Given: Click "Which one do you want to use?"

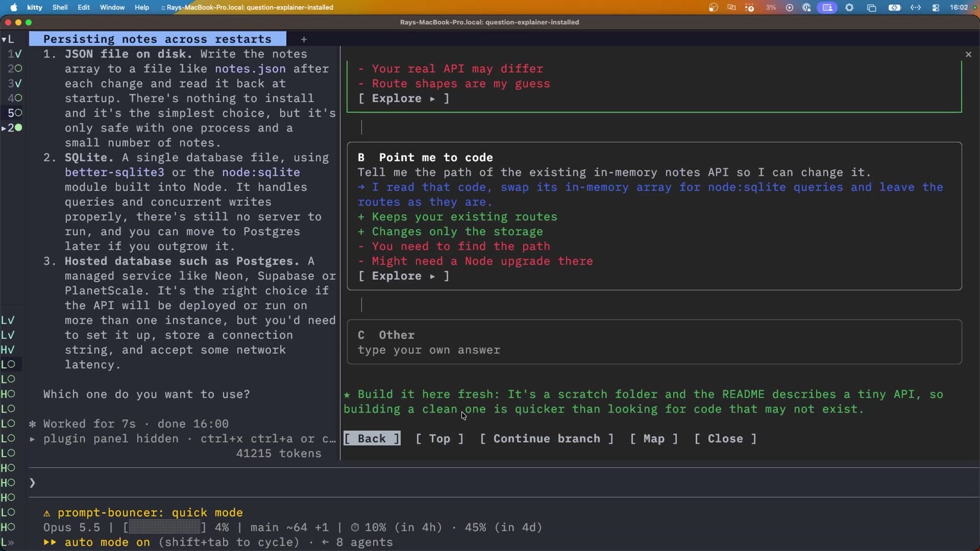Looking at the screenshot, I should (146, 395).
